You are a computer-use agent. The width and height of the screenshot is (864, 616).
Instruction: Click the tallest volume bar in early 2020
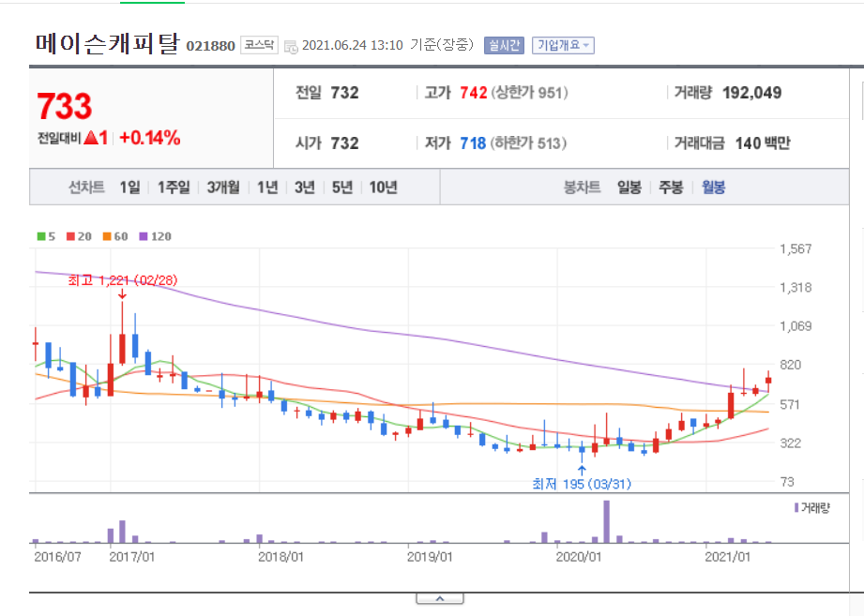[x=607, y=522]
